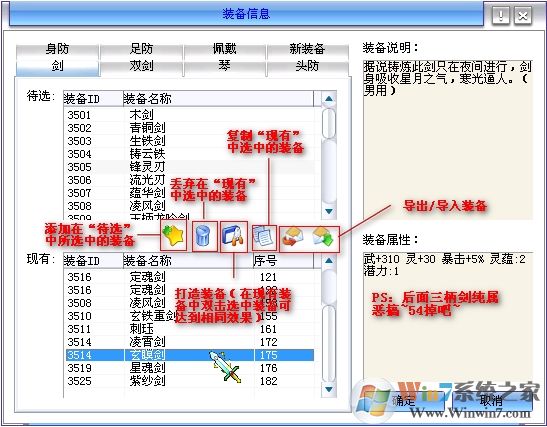Click the 待选 list scrollbar thumb
This screenshot has width=547, height=427.
(329, 123)
